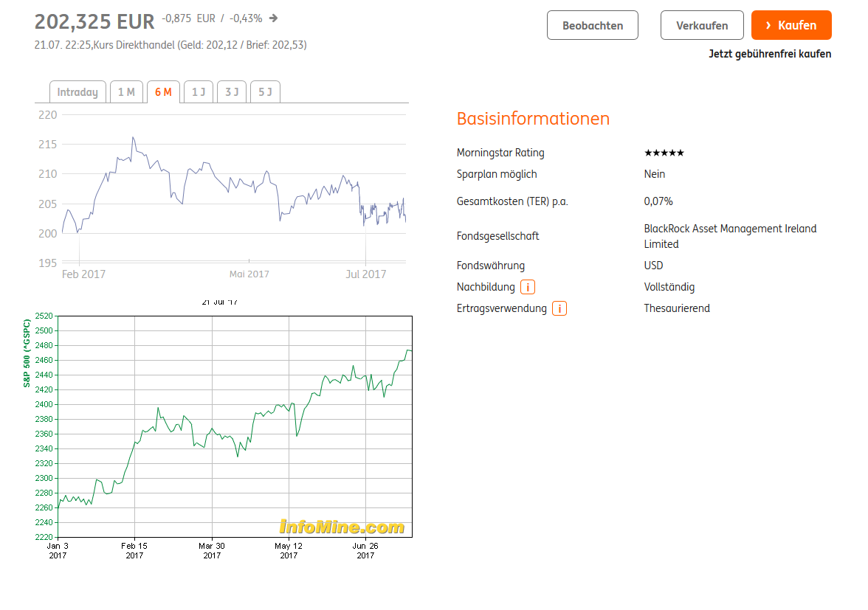Click the arrow icon after -0,43%

[274, 18]
